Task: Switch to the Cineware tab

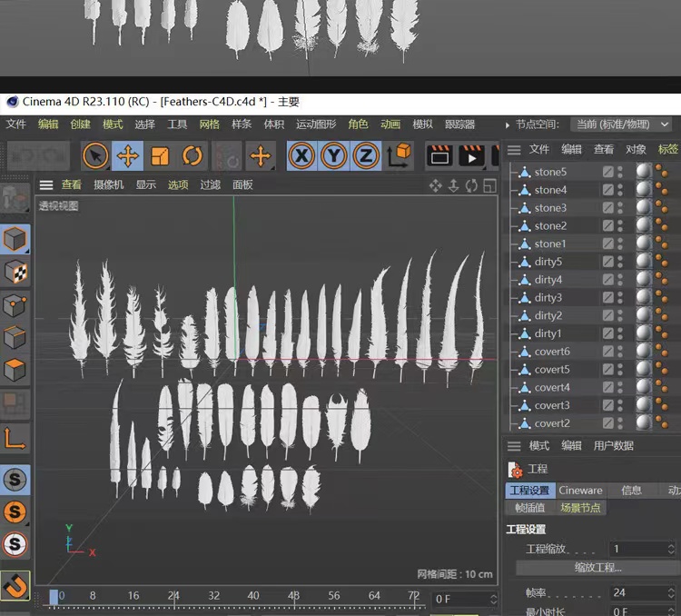Action: click(580, 491)
